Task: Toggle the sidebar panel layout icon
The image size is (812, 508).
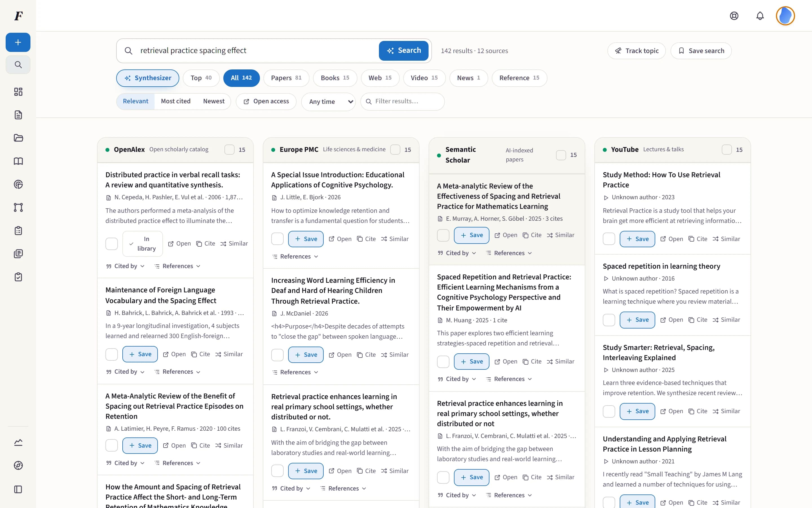Action: tap(18, 489)
